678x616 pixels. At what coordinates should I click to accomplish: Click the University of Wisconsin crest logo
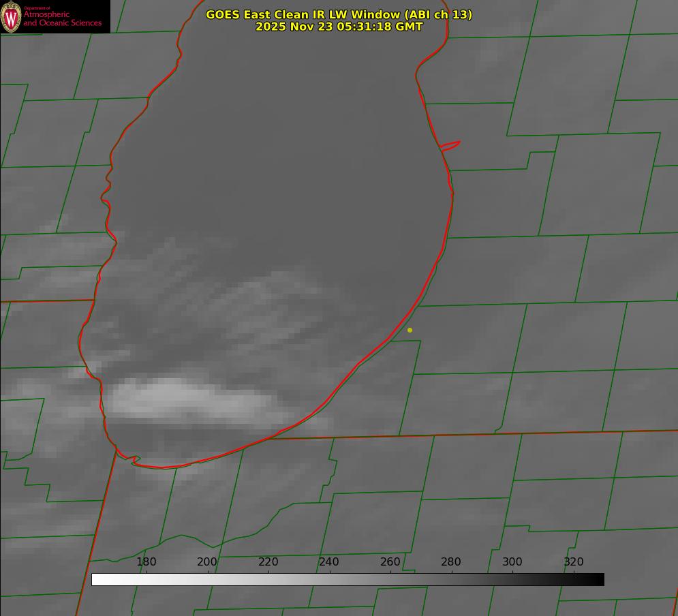pyautogui.click(x=11, y=16)
